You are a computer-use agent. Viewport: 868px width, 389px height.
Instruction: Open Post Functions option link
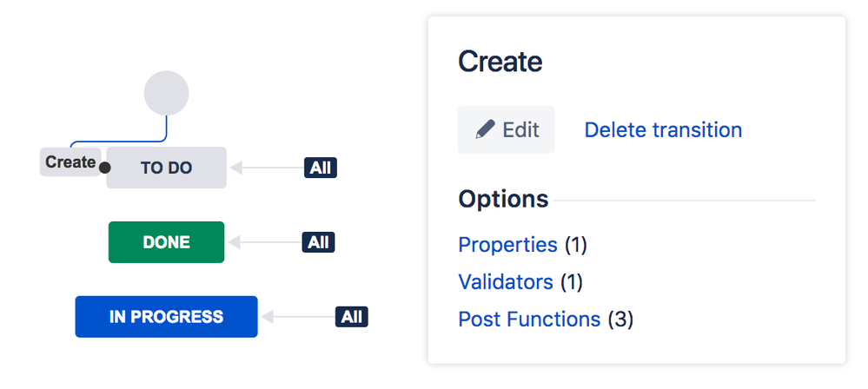[x=529, y=320]
